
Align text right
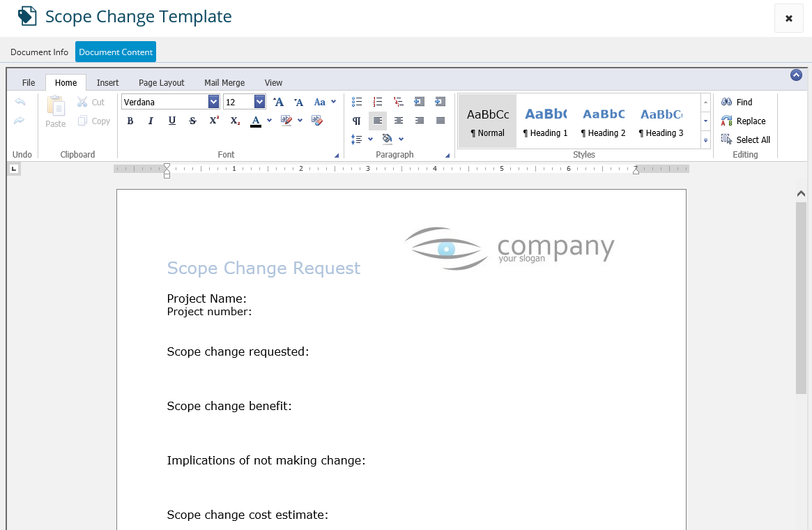420,121
